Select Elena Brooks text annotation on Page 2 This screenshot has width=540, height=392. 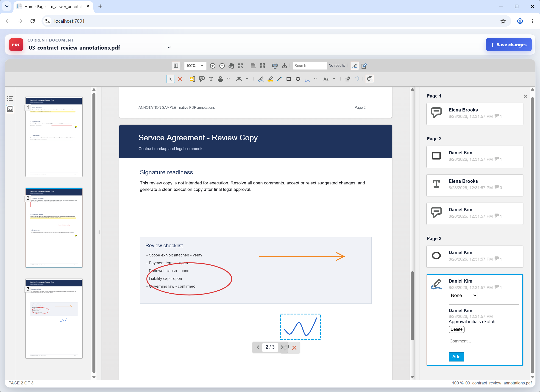click(x=475, y=185)
